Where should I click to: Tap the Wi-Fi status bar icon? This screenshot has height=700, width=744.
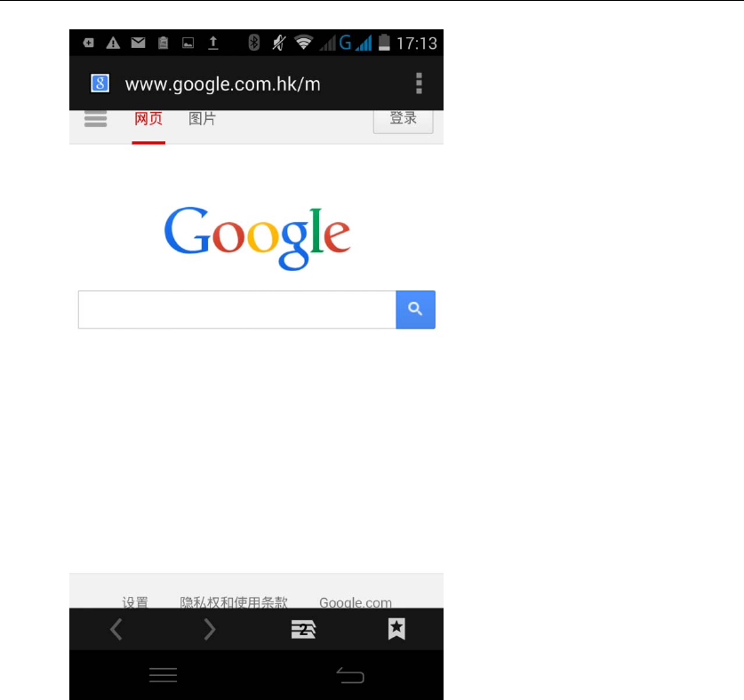point(303,43)
